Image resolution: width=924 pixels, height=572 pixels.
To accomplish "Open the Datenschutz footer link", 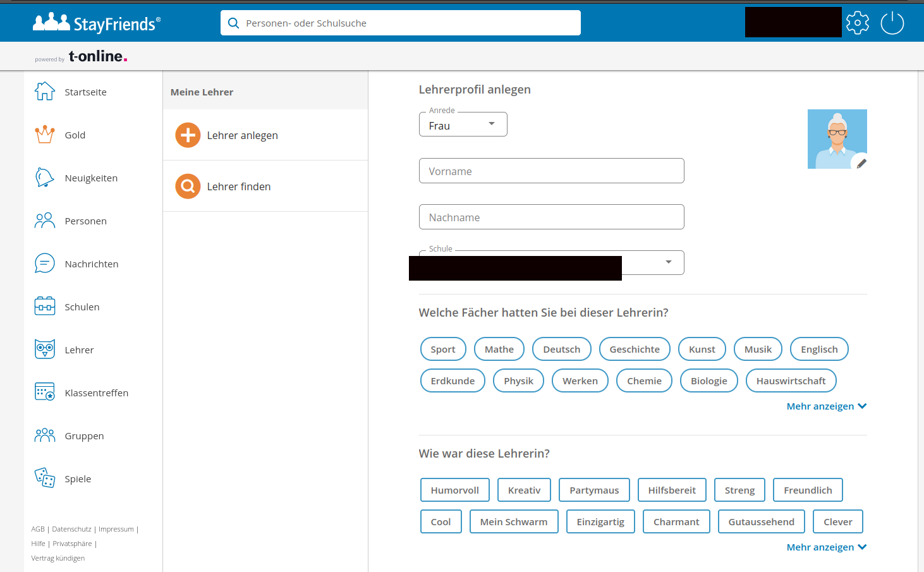I will tap(71, 529).
